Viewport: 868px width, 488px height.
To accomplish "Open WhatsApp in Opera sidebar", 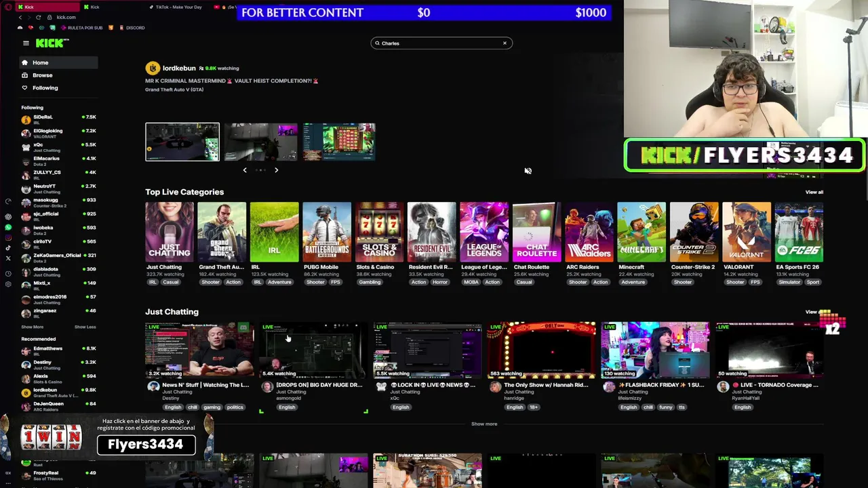I will [8, 228].
